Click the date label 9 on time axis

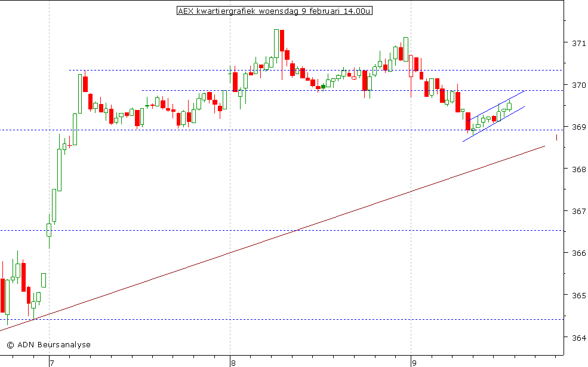click(414, 363)
